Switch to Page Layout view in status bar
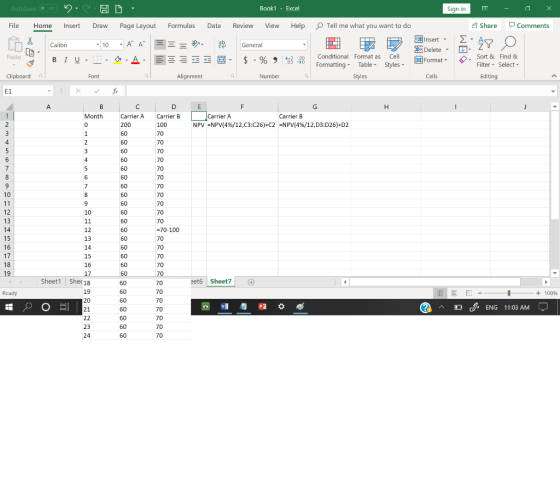The height and width of the screenshot is (485, 560). pos(454,293)
